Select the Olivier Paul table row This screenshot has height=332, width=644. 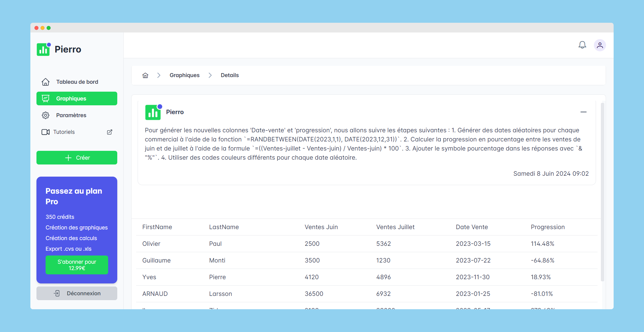coord(366,244)
